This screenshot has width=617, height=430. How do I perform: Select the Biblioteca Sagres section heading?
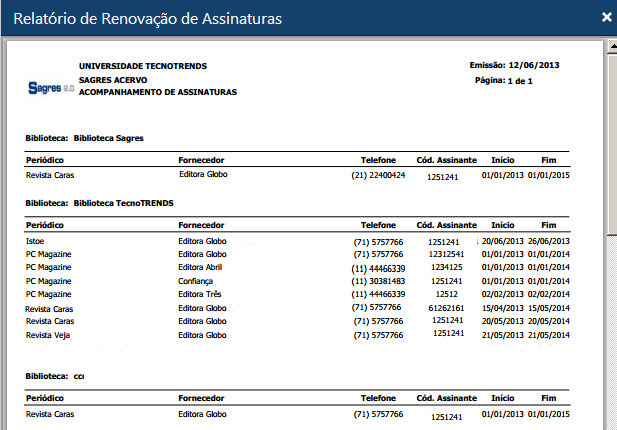tap(84, 136)
